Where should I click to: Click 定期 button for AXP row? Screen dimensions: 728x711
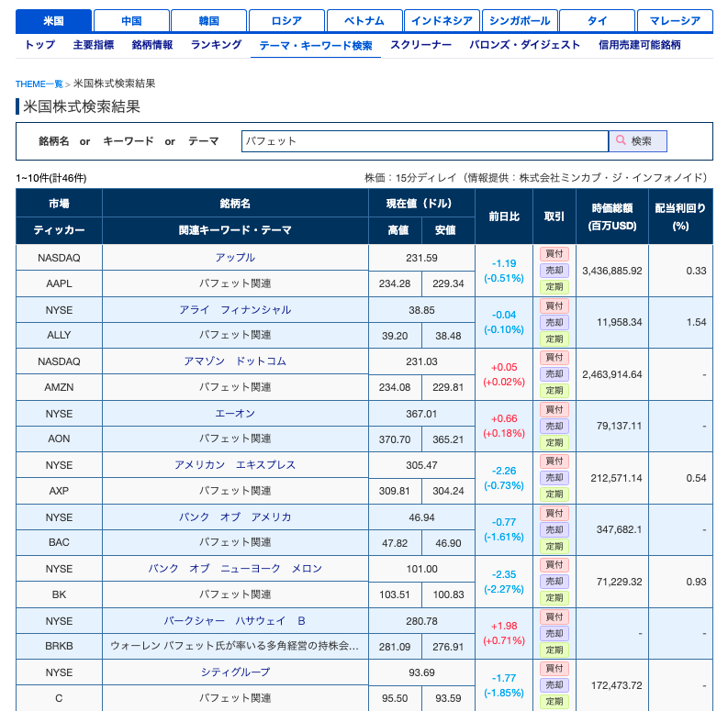[x=554, y=494]
